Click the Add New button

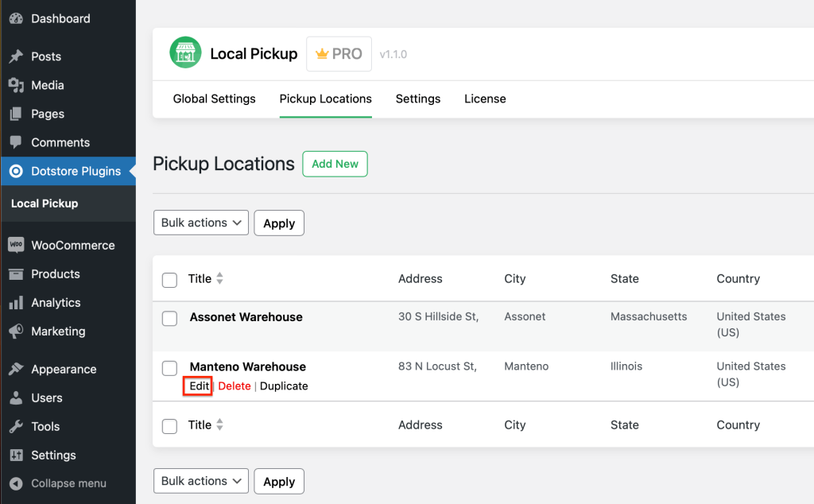[335, 164]
